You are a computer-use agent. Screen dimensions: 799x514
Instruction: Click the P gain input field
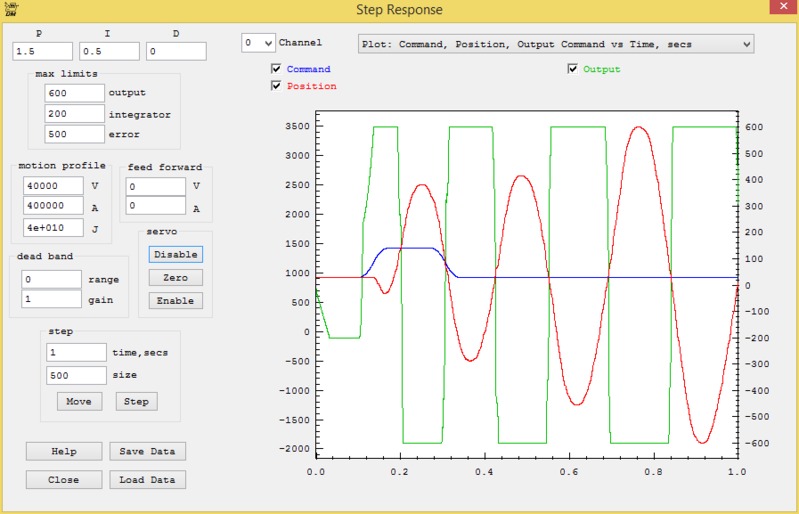(42, 51)
